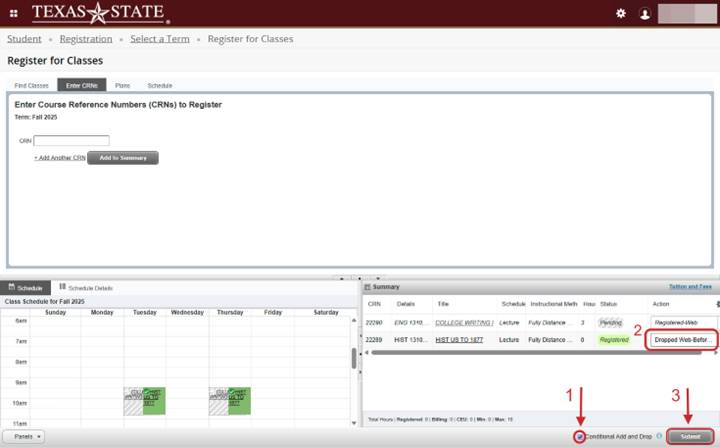This screenshot has height=447, width=720.
Task: Click the calendar's vertical scrollbar
Action: pos(351,358)
